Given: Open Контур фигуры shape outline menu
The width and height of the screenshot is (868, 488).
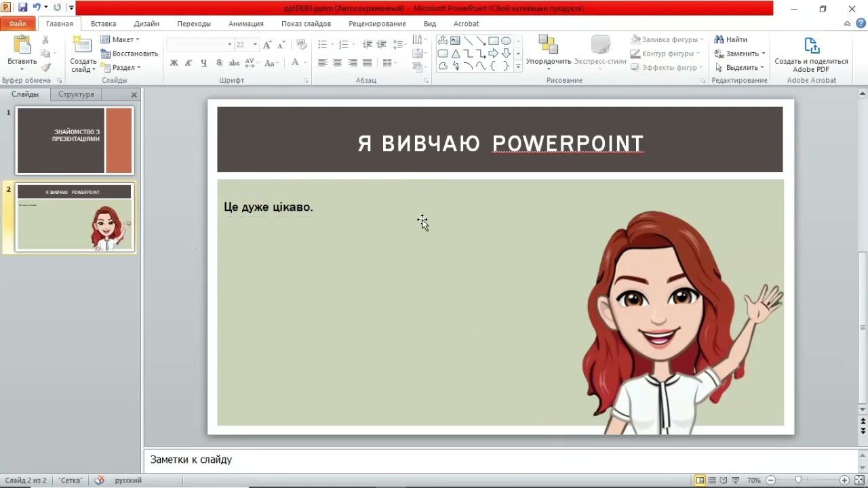Looking at the screenshot, I should pyautogui.click(x=665, y=54).
